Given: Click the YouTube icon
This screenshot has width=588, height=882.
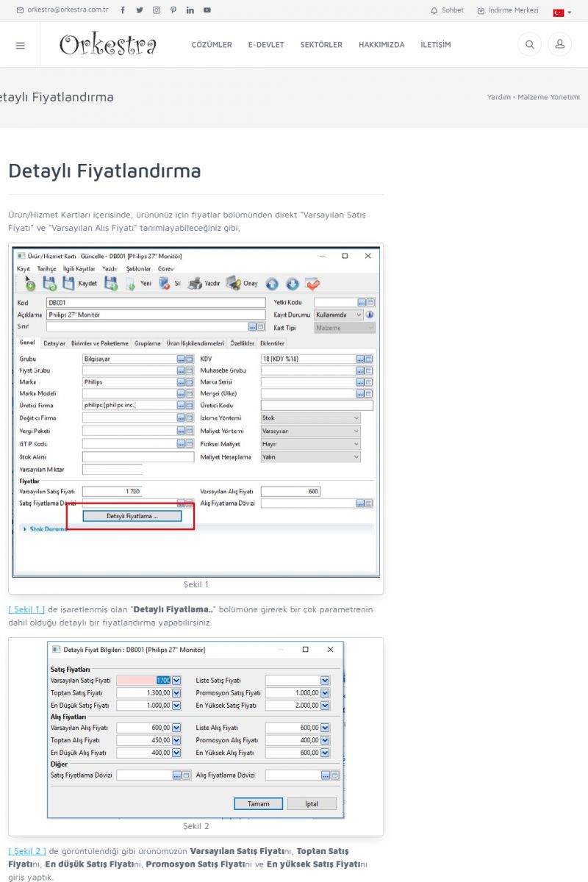Looking at the screenshot, I should (207, 10).
